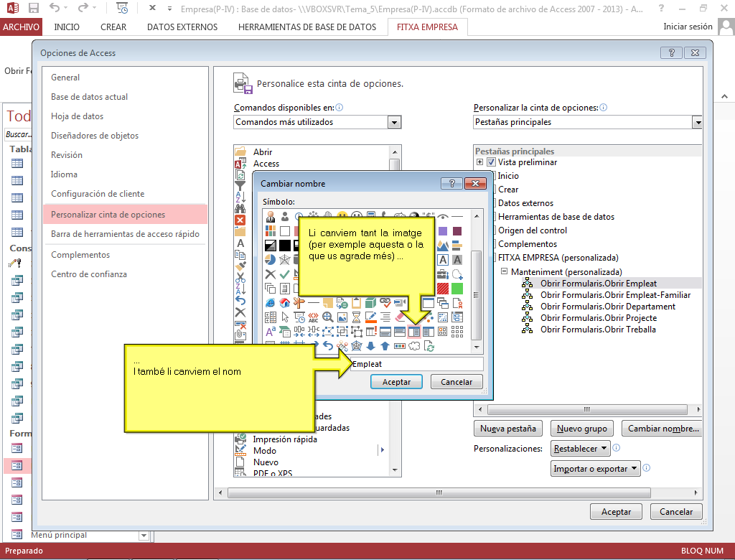Open Menú principal dropdown in navigation pane
Screen dimensions: 735x560
[x=144, y=536]
